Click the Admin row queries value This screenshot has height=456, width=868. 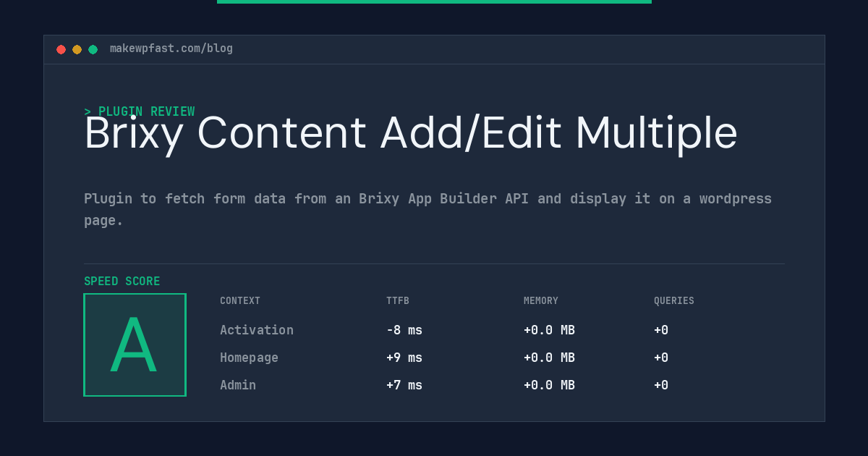pyautogui.click(x=661, y=385)
